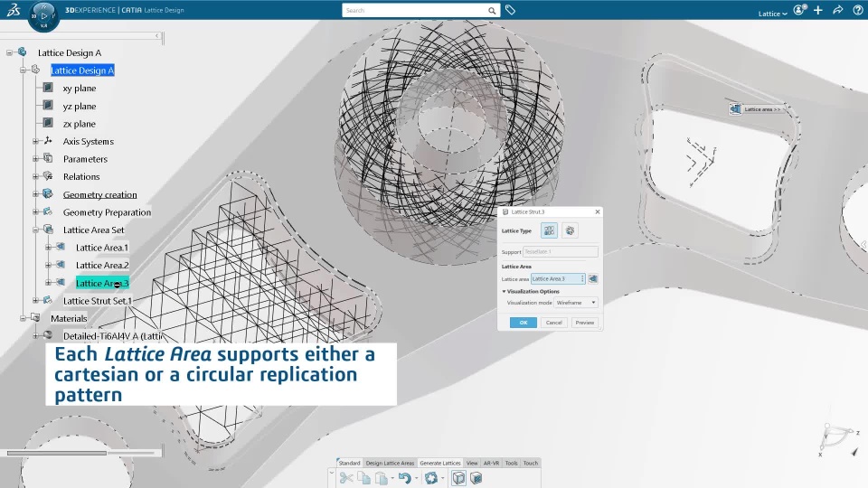Click the Cut scissors icon
The height and width of the screenshot is (488, 868).
coord(346,478)
